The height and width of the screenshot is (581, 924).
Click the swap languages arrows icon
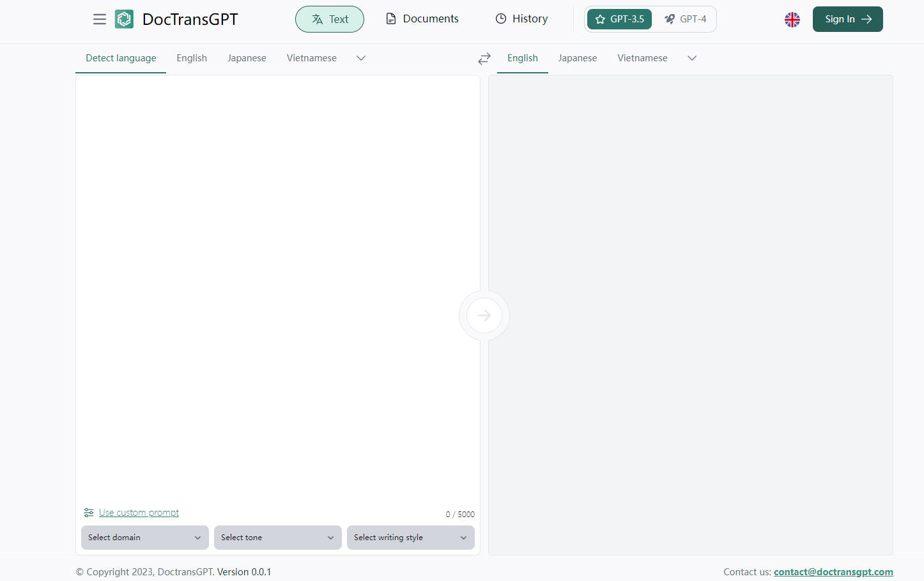(484, 59)
